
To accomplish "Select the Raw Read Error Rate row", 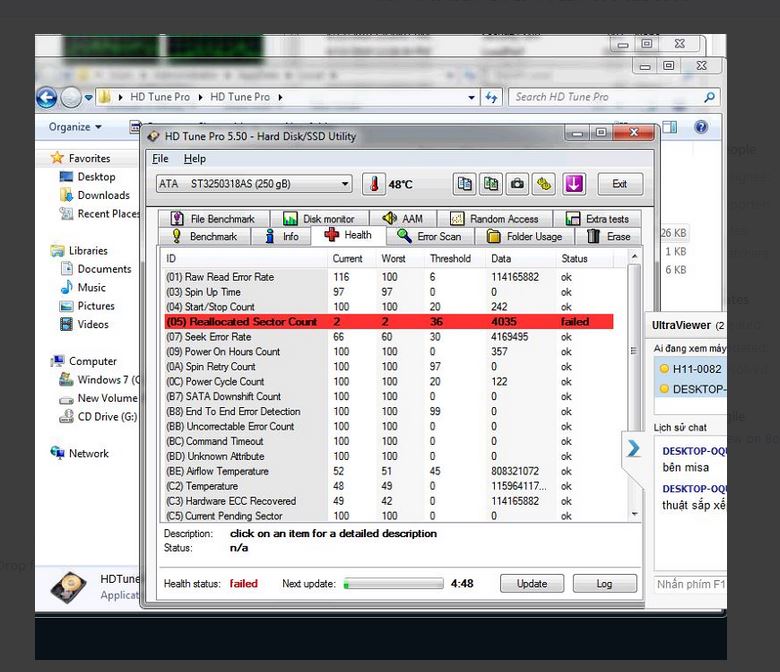I will pos(389,277).
